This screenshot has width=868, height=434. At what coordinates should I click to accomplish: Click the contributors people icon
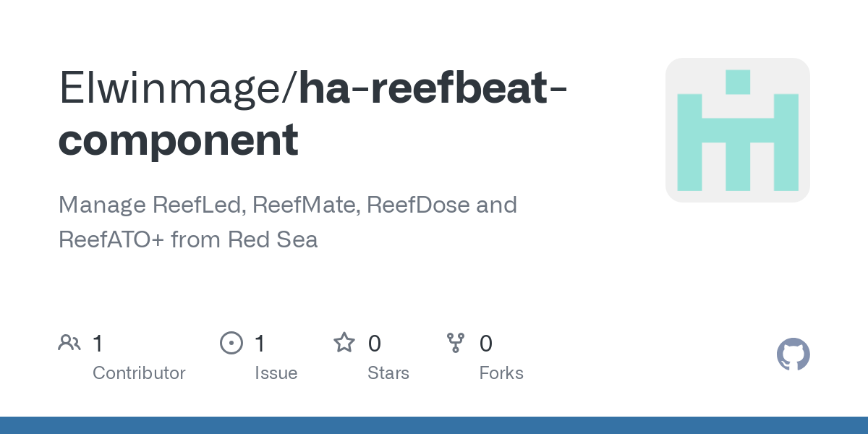[x=69, y=343]
